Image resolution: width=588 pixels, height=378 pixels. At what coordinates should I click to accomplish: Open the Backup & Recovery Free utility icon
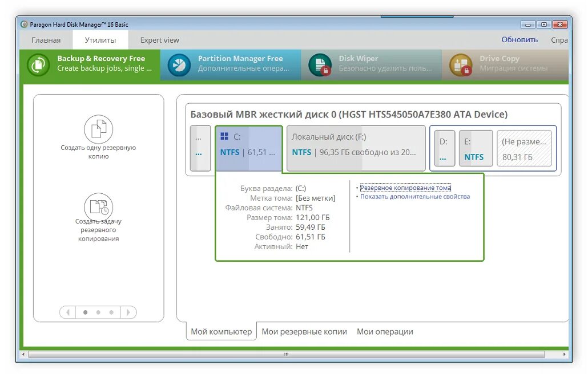(38, 65)
